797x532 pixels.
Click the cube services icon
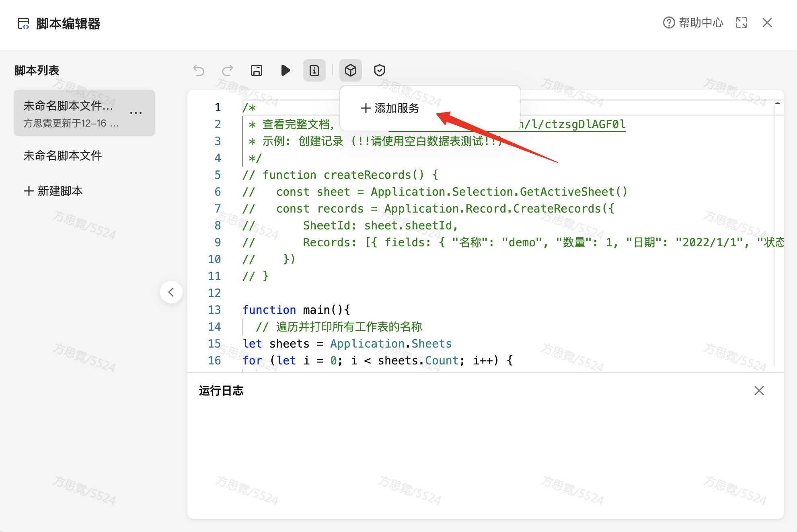[x=351, y=71]
